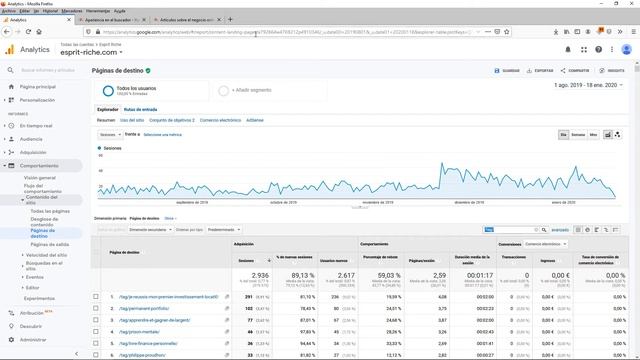
Task: Open the notifications bell in Analytics header
Action: tap(568, 49)
